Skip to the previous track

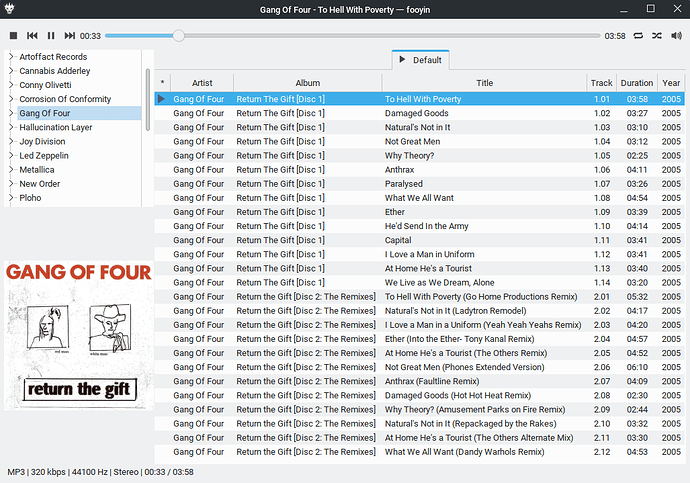[x=32, y=35]
